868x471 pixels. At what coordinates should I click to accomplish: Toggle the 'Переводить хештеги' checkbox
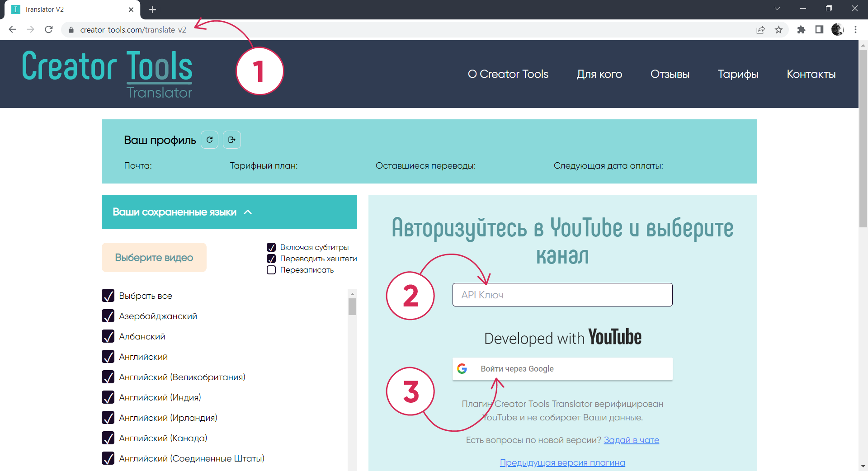(x=271, y=259)
